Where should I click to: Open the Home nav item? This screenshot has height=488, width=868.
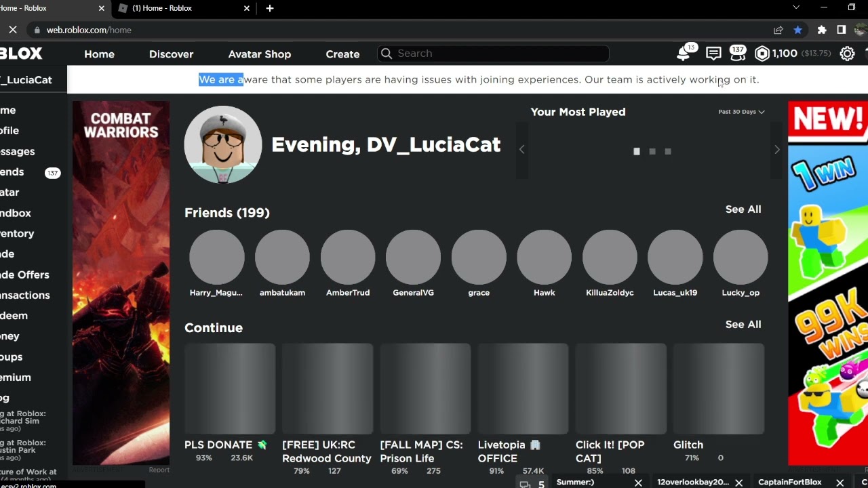tap(99, 54)
